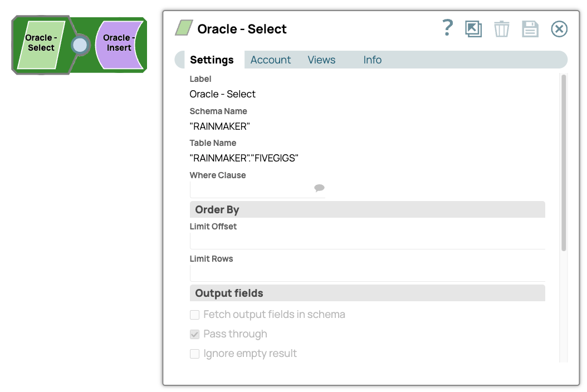The image size is (587, 392).
Task: Click the pop-out dialog window icon
Action: pos(473,29)
